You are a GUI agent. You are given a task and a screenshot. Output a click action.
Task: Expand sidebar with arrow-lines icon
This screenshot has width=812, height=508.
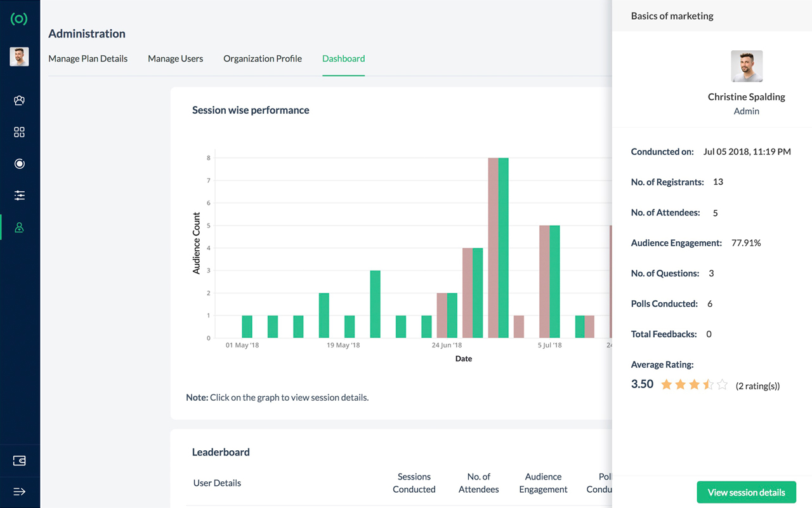(x=19, y=491)
